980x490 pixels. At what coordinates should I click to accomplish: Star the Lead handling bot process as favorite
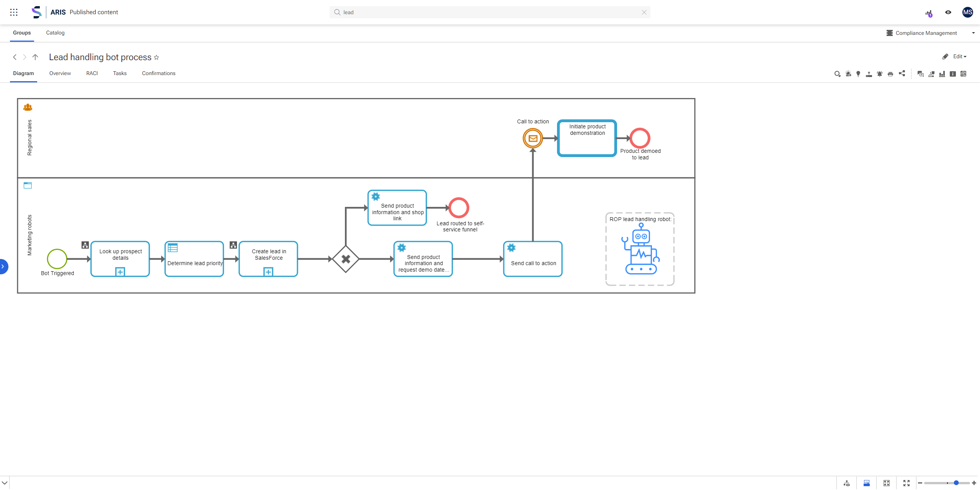[157, 57]
